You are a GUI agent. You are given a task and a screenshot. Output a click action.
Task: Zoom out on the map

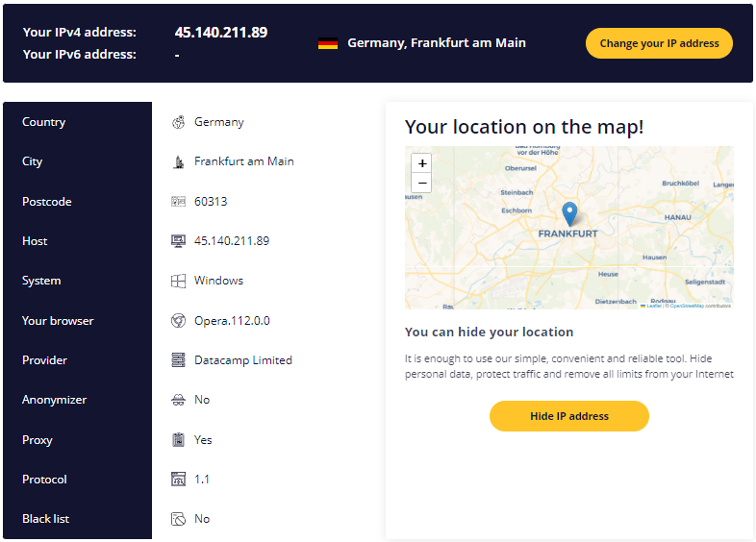[x=422, y=184]
